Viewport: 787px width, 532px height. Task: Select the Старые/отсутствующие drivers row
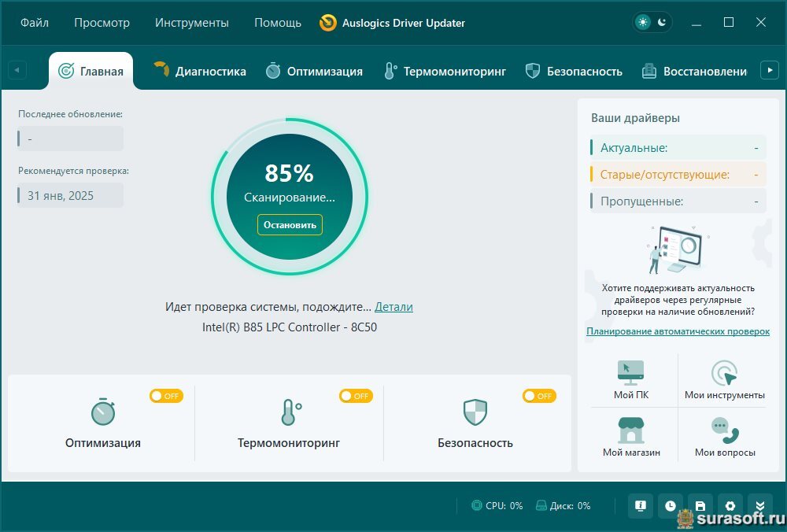678,175
